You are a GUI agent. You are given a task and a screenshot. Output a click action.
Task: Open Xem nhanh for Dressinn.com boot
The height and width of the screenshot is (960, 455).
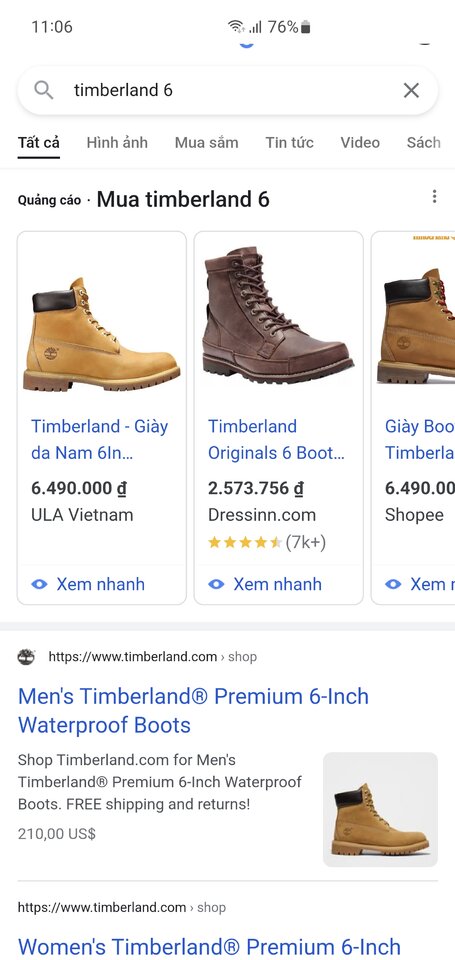pyautogui.click(x=265, y=584)
